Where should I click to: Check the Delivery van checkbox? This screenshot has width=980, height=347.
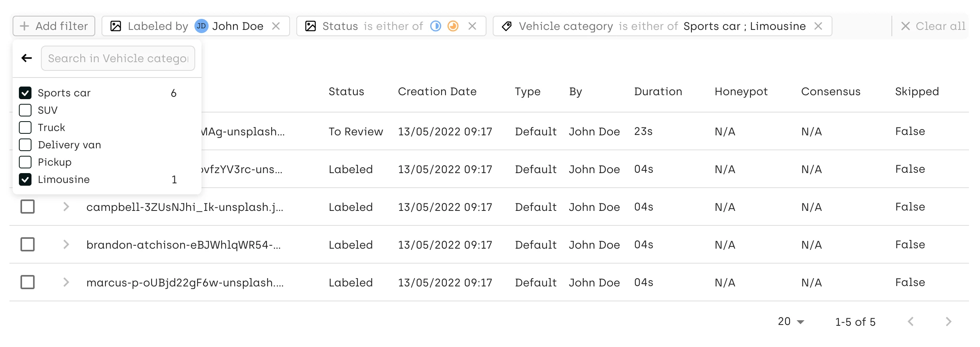pos(25,145)
